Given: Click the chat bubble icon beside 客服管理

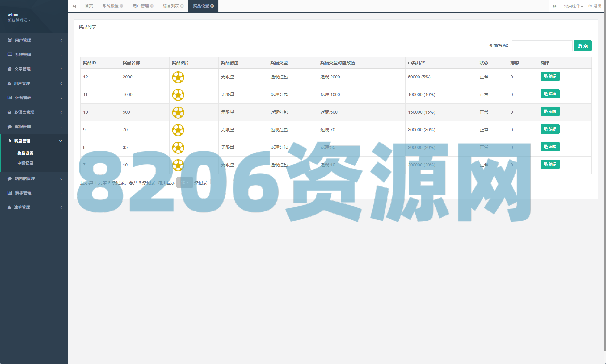Looking at the screenshot, I should point(10,127).
